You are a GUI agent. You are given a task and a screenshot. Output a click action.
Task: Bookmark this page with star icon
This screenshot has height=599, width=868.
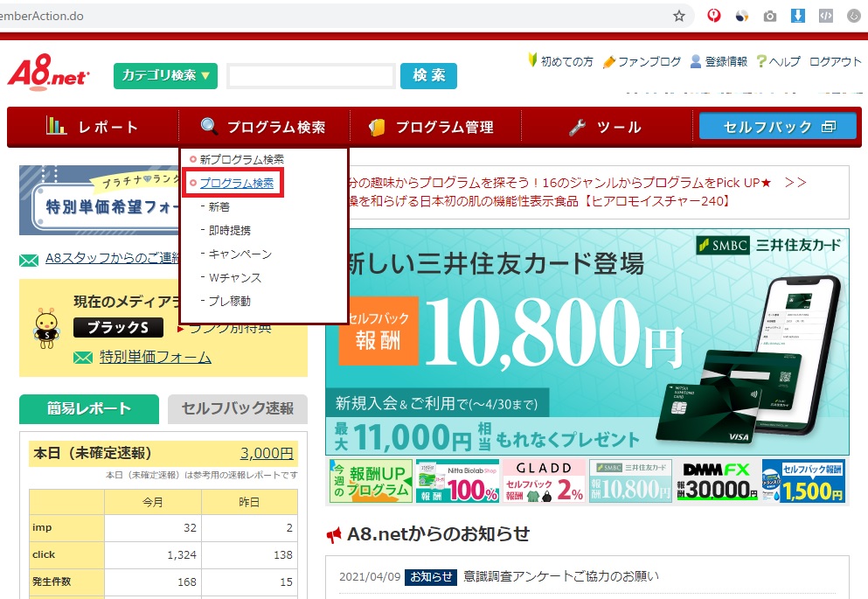point(679,16)
